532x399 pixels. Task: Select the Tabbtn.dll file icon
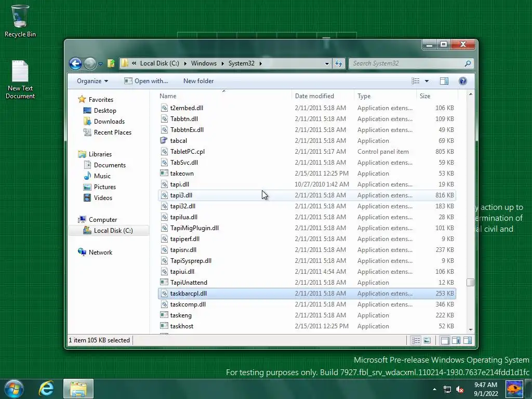164,119
